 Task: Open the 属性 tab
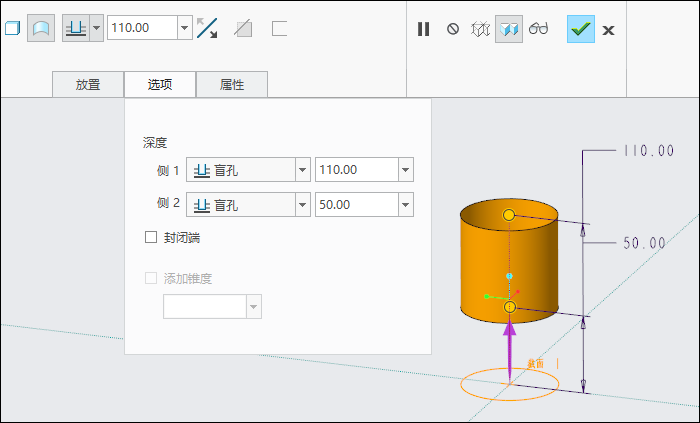tap(232, 84)
